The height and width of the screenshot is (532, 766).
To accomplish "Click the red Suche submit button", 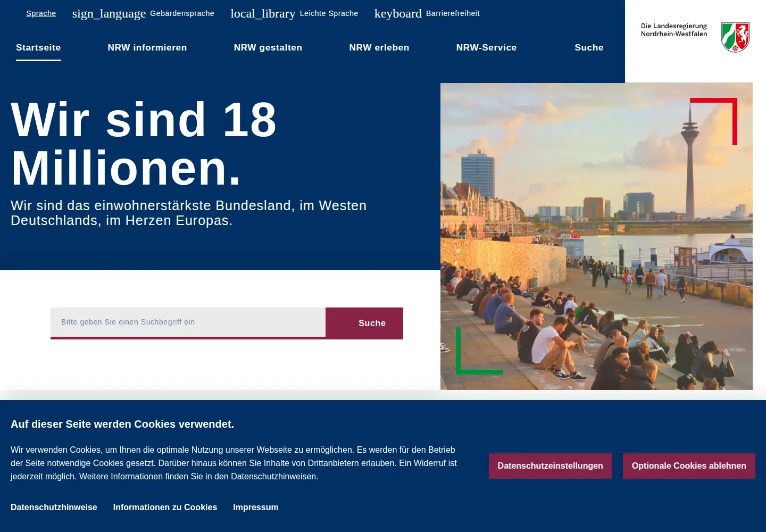I will (x=364, y=323).
